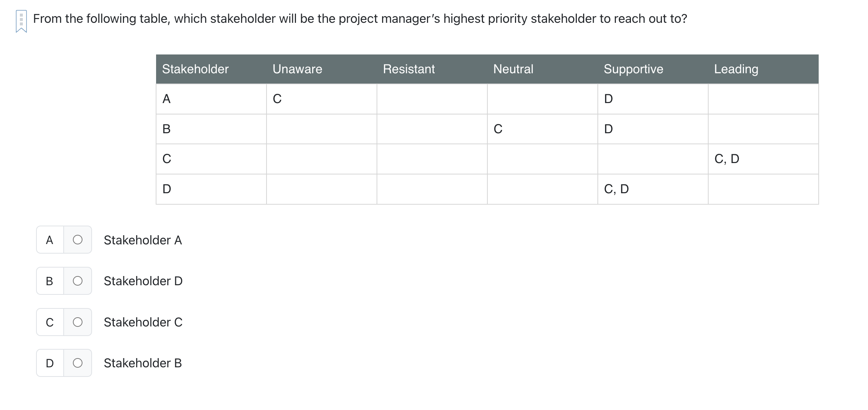Click the bookmark icon beside the question
Screen dimensions: 868x410
coord(21,20)
